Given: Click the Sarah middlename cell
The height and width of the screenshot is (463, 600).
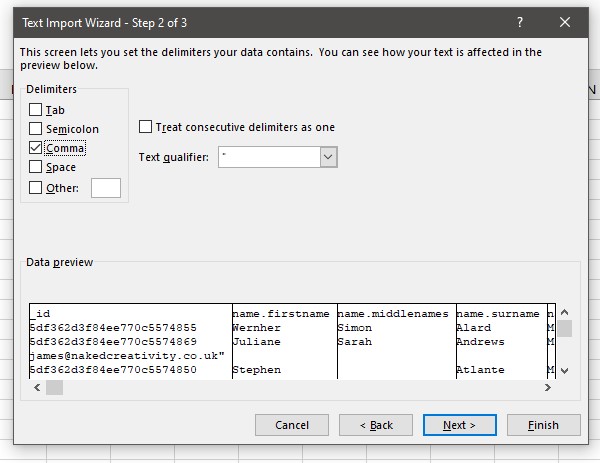Looking at the screenshot, I should [x=355, y=342].
